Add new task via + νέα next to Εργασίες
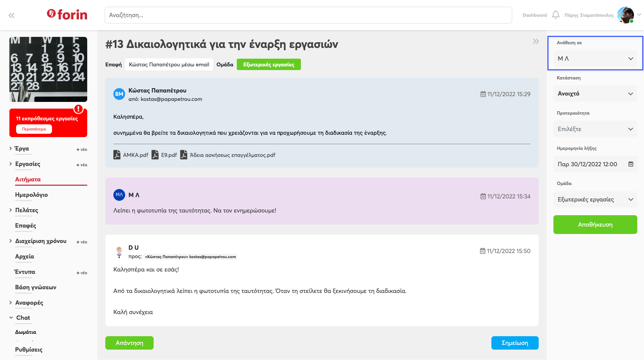 (x=82, y=165)
